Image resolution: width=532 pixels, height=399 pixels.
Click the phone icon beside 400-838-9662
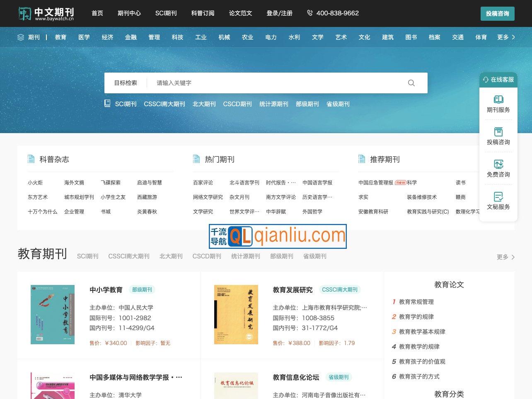[310, 13]
